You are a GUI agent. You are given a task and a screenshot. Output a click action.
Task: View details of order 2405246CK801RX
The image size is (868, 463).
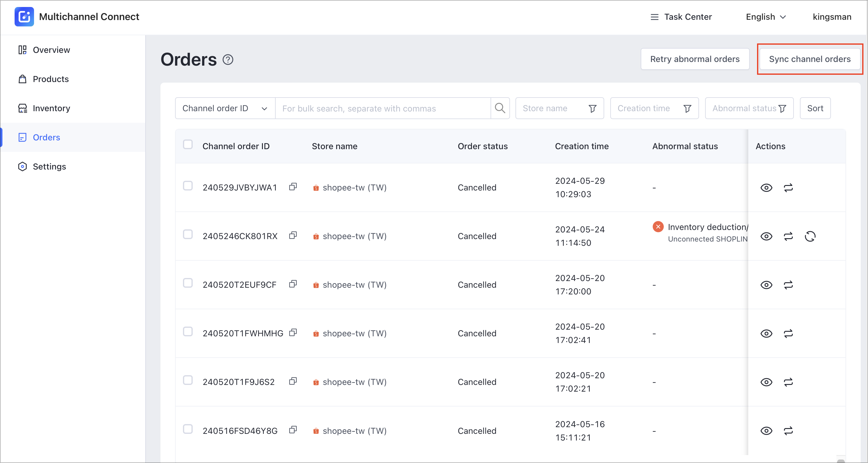click(x=766, y=236)
